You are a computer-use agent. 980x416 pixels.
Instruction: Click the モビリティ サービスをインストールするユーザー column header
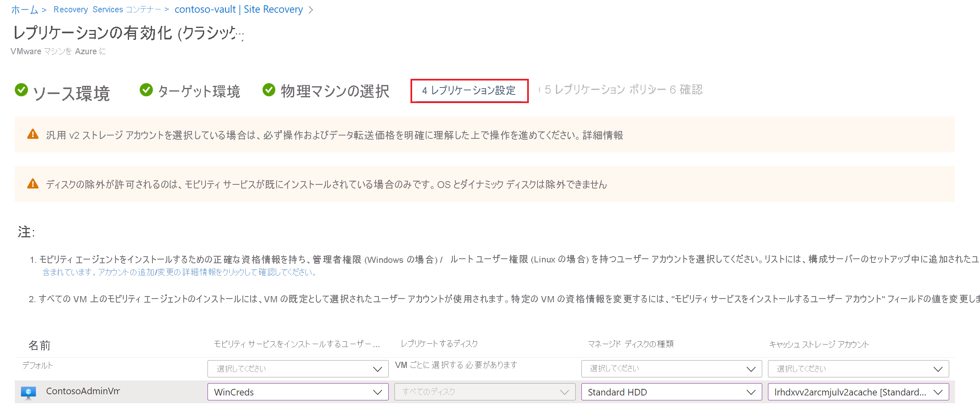297,344
